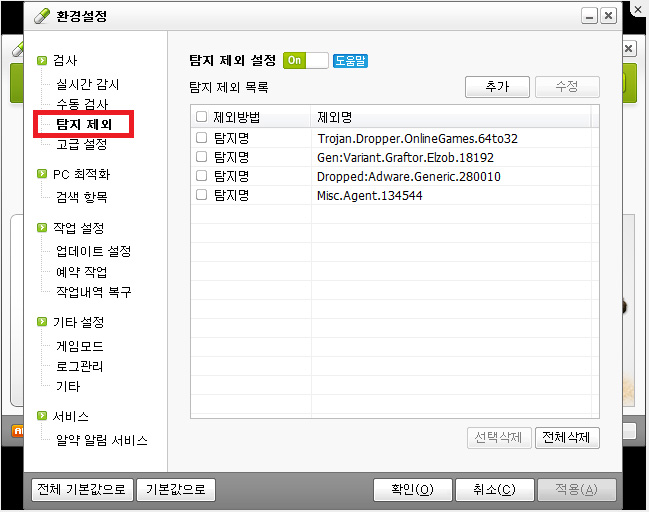Cancel with the 취소(C) button
Image resolution: width=649 pixels, height=512 pixels.
click(494, 490)
